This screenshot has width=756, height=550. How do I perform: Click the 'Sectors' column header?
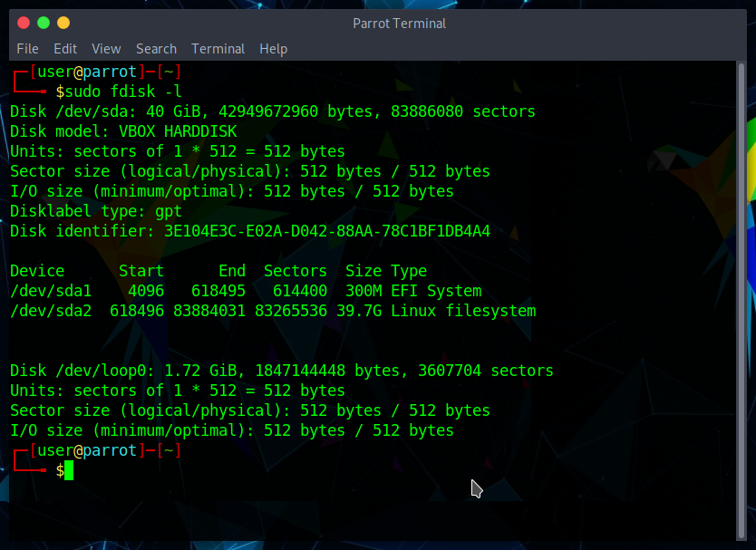point(296,271)
